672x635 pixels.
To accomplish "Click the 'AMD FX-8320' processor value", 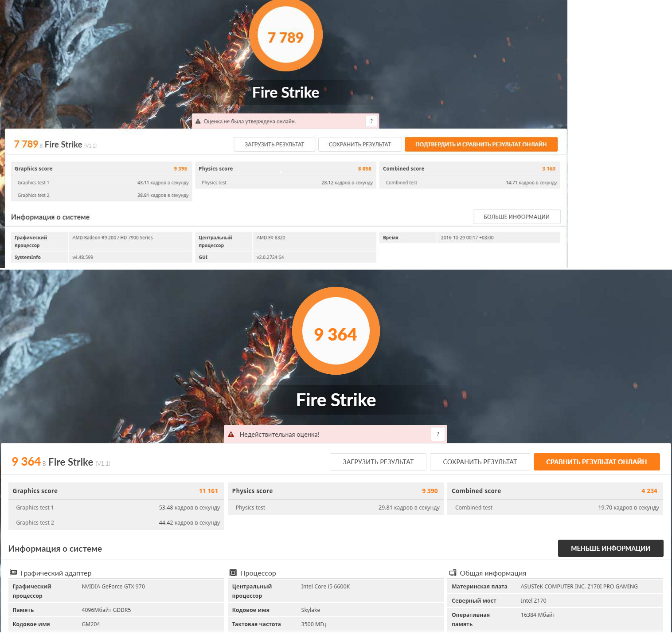I will click(x=271, y=238).
